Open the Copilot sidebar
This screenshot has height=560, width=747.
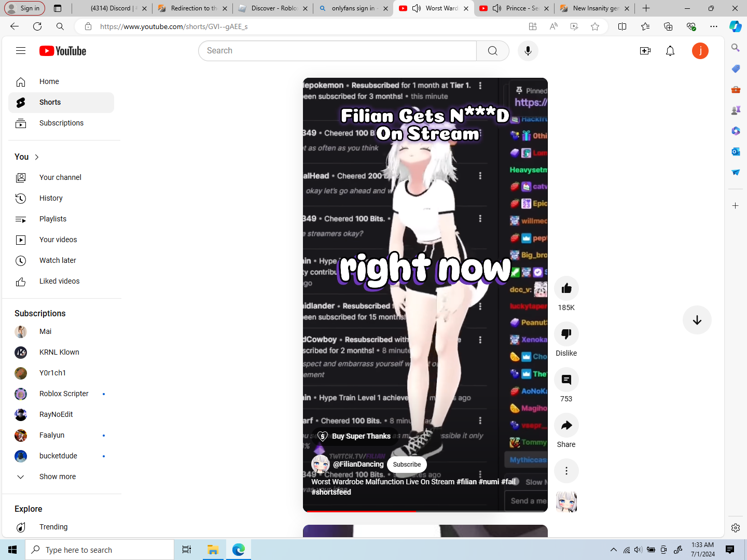pos(736,26)
